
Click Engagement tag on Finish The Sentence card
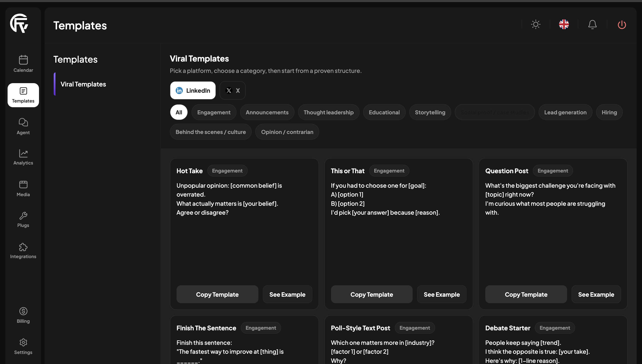pos(261,328)
